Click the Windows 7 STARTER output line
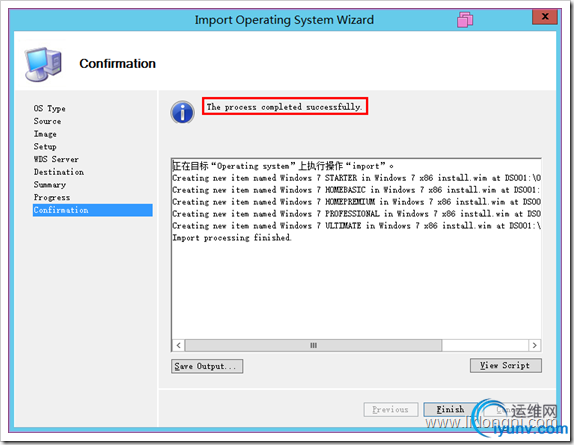The height and width of the screenshot is (445, 574). [356, 178]
